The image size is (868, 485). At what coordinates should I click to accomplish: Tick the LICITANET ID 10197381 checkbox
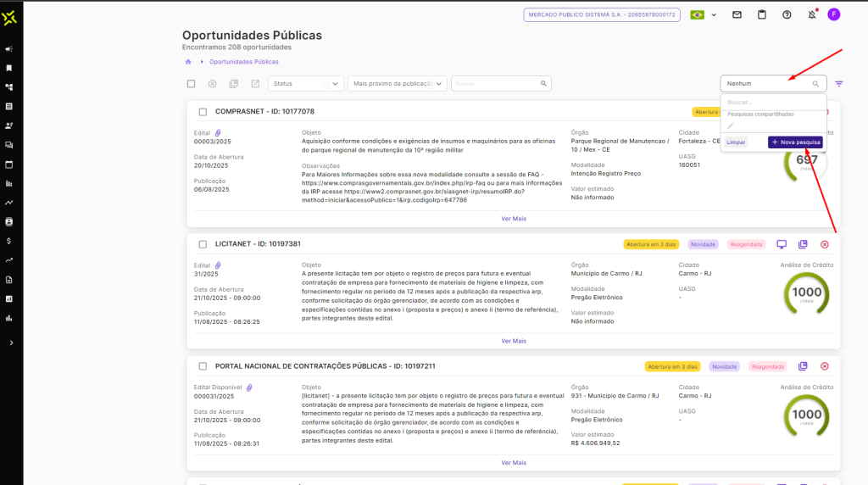pyautogui.click(x=203, y=244)
